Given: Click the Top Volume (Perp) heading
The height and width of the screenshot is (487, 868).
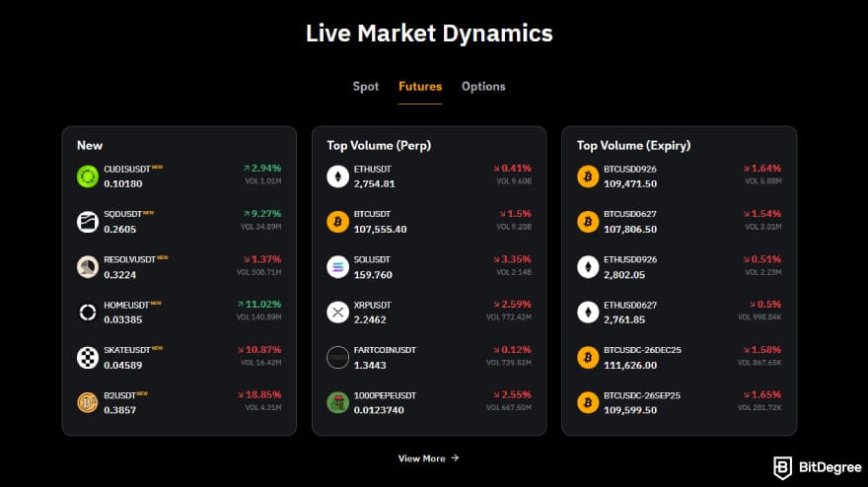Looking at the screenshot, I should tap(379, 146).
